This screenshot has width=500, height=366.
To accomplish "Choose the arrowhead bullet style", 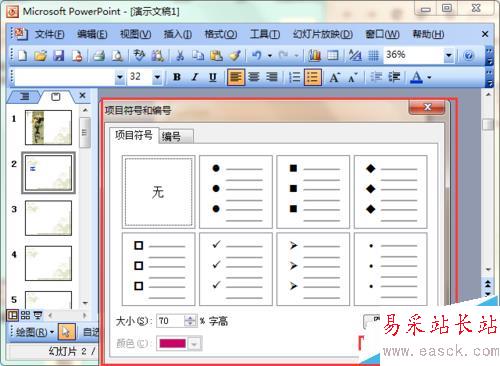I will coord(313,269).
